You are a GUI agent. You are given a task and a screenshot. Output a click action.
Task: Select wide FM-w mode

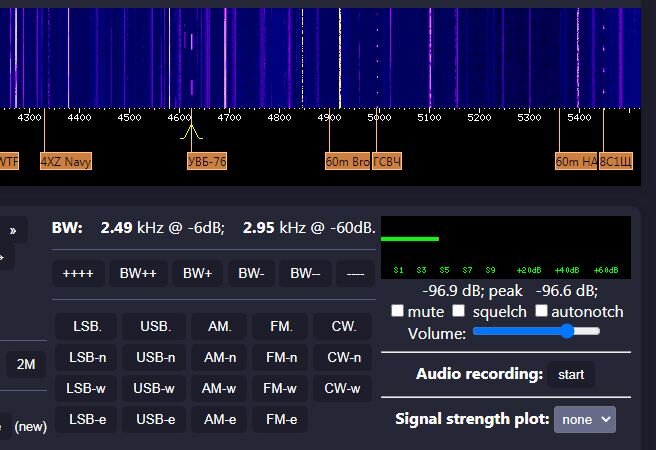(280, 389)
